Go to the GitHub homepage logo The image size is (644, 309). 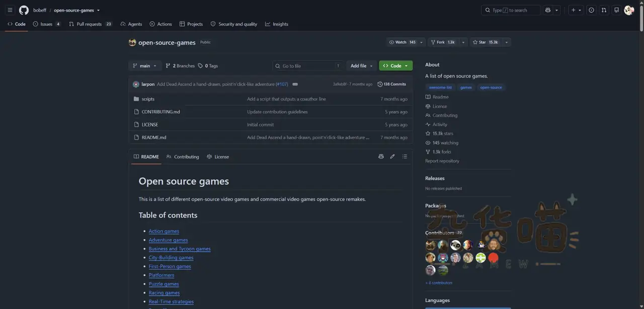[x=24, y=10]
